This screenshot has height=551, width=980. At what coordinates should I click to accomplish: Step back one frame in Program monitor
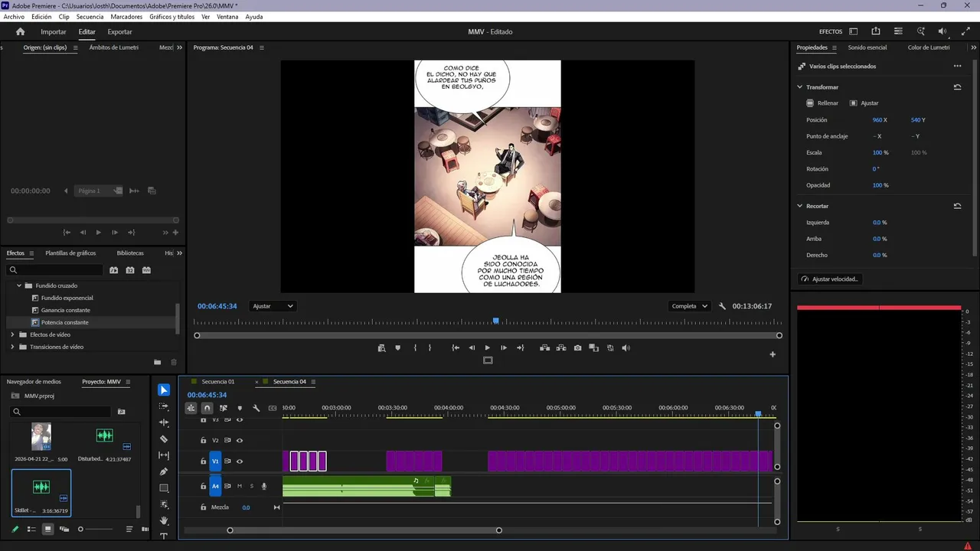[472, 347]
